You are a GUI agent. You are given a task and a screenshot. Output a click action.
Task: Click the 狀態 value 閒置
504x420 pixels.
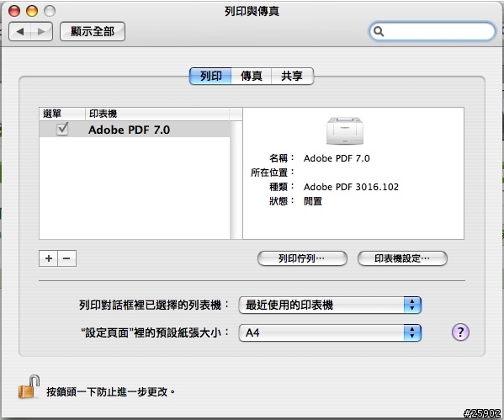313,201
